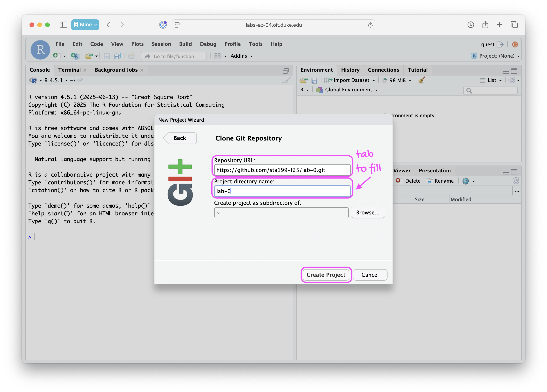
Task: Open the Addins dropdown
Action: coord(241,56)
